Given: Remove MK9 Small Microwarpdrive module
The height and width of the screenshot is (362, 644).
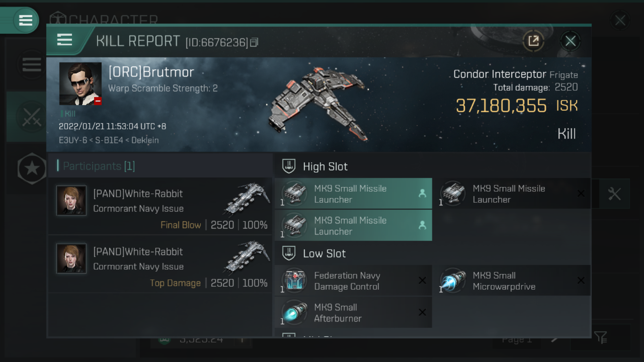Looking at the screenshot, I should point(580,280).
